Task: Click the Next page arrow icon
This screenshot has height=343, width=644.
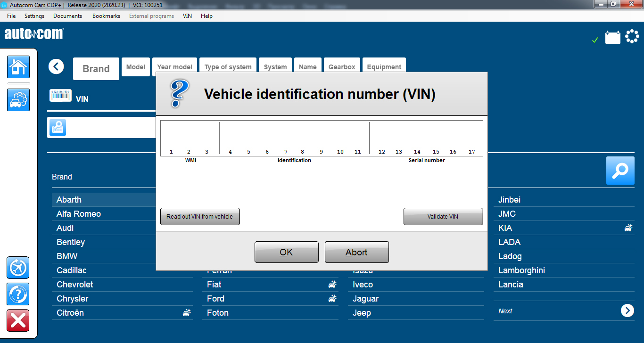Action: coord(627,310)
